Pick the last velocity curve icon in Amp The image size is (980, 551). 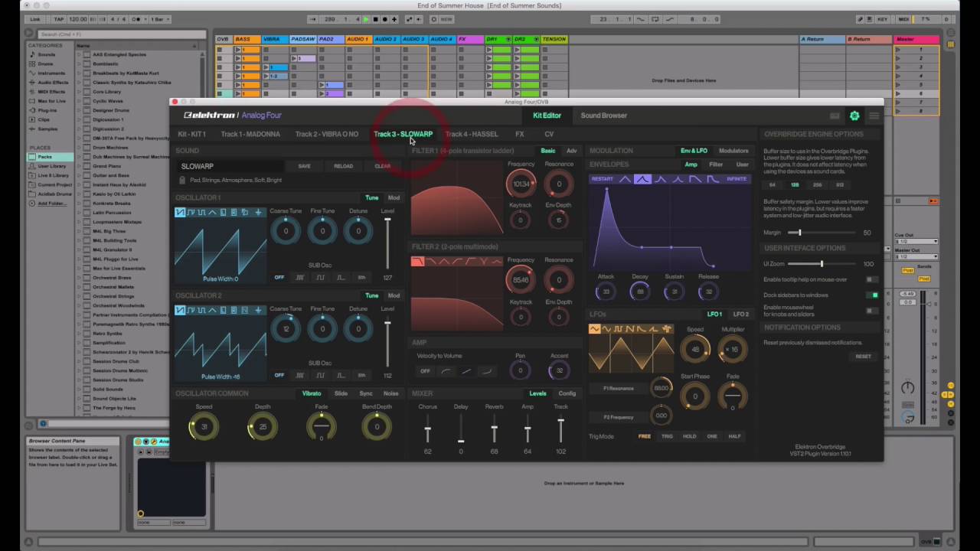tap(486, 371)
